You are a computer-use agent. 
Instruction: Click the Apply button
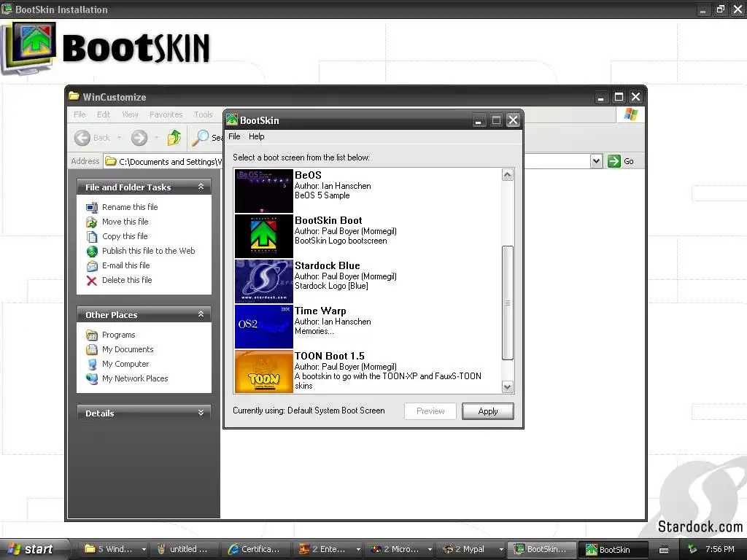[488, 411]
